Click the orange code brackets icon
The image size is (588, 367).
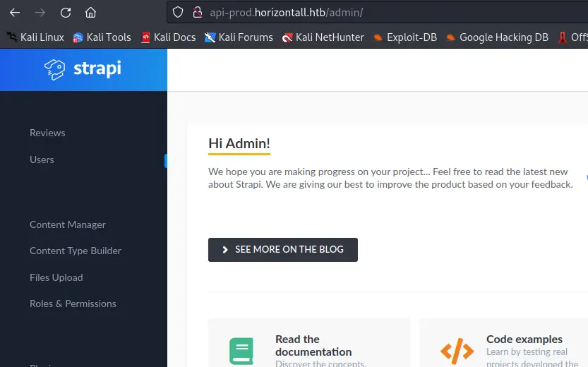click(x=457, y=351)
